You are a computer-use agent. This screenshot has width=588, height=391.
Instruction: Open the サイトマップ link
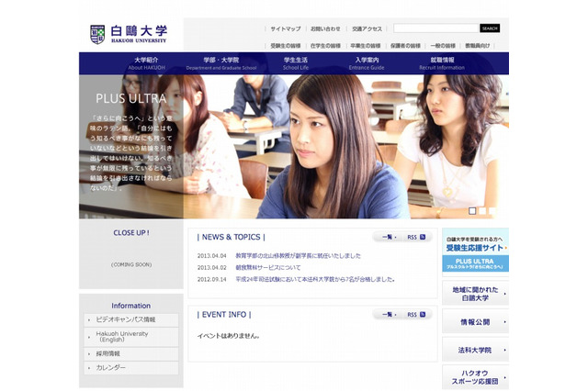click(x=286, y=28)
